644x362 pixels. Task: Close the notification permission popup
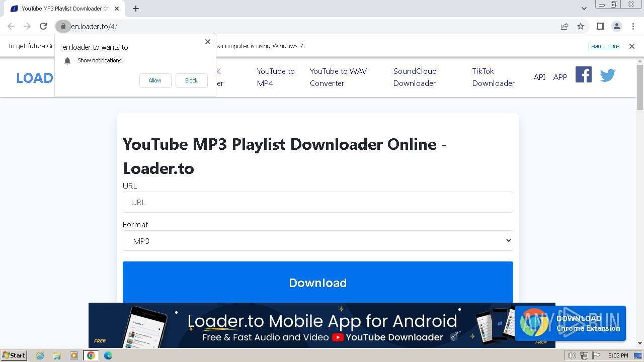coord(208,42)
